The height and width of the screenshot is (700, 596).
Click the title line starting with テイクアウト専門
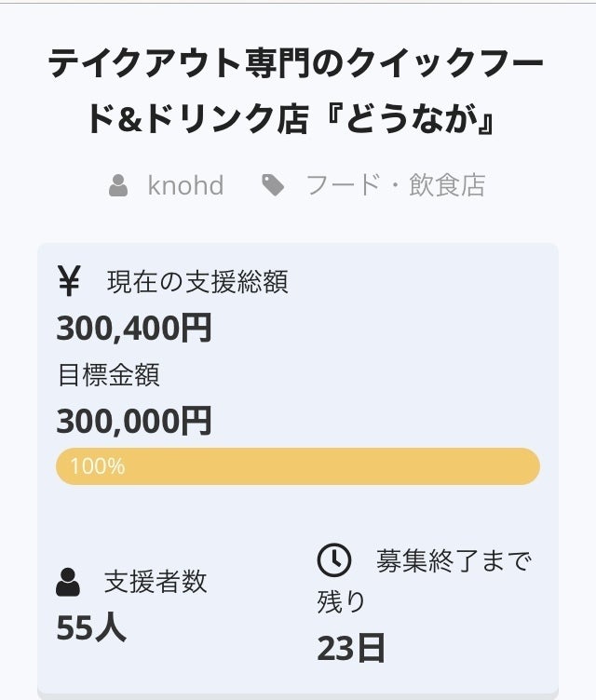297,65
